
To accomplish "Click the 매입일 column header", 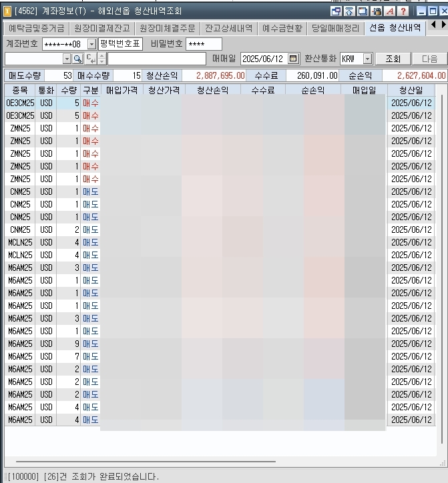I will click(x=364, y=90).
